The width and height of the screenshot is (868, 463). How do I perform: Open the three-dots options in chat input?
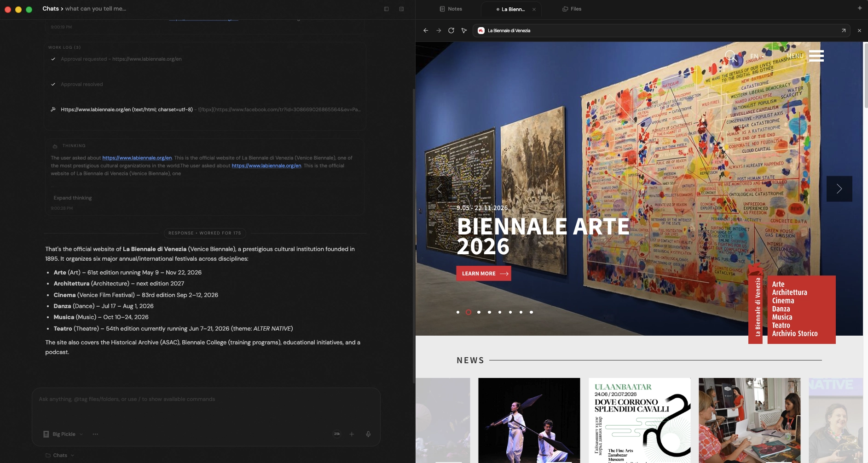pyautogui.click(x=95, y=434)
